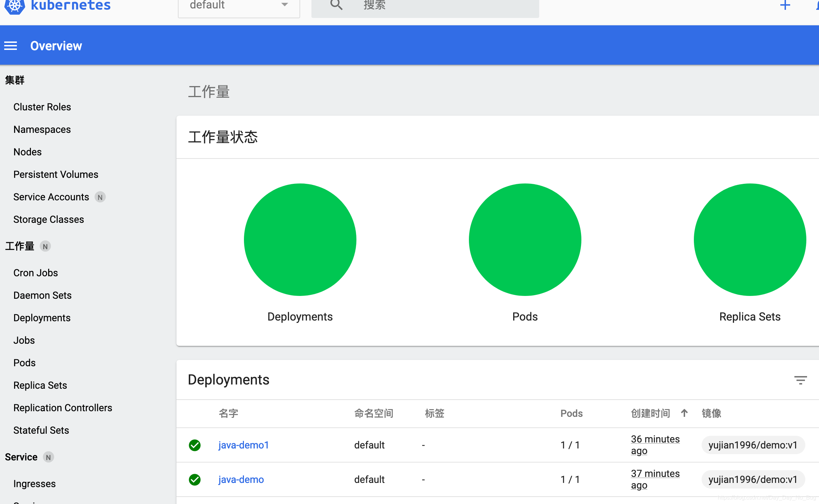
Task: Click the green status check beside java-demo
Action: tap(194, 479)
